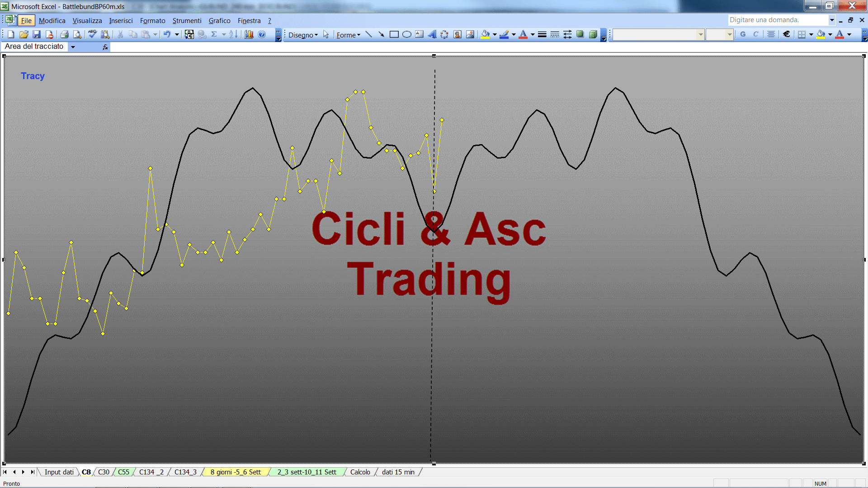Switch to the dati 15 min tab
The height and width of the screenshot is (488, 868).
coord(398,472)
